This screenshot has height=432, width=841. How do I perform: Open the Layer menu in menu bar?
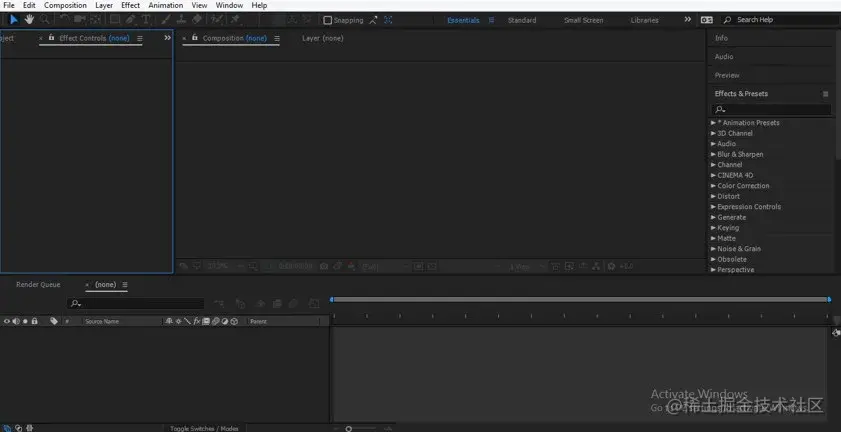click(x=104, y=5)
